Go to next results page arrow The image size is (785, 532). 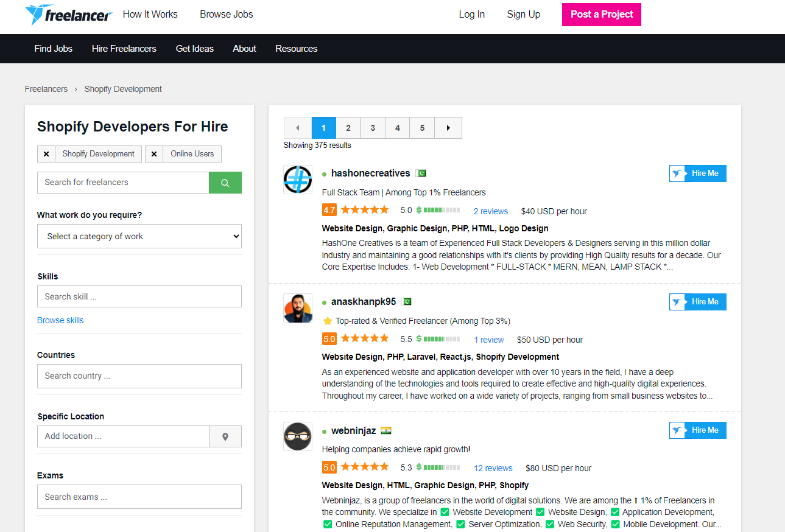point(448,128)
